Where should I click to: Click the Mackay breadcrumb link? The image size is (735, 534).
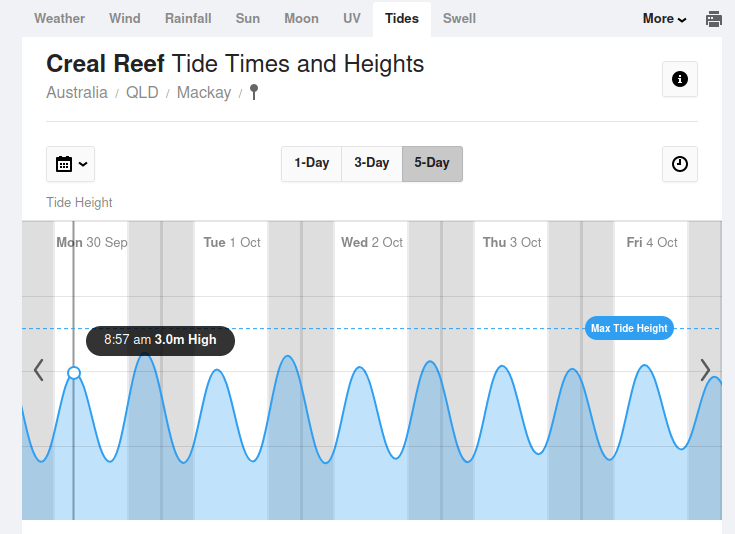(204, 93)
